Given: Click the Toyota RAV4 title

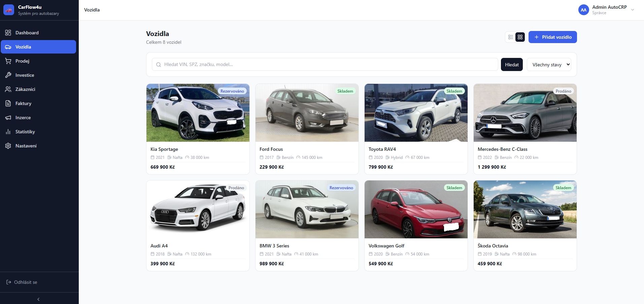Looking at the screenshot, I should point(382,149).
